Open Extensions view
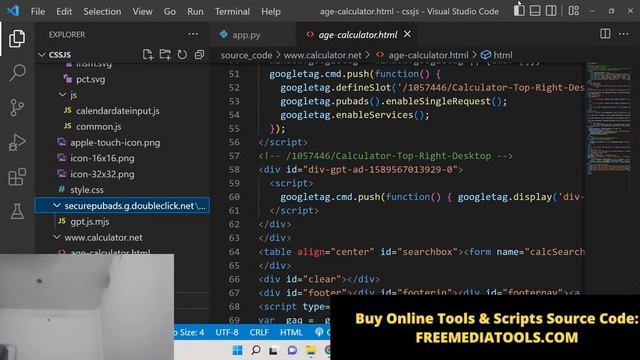This screenshot has height=360, width=640. pos(17,177)
